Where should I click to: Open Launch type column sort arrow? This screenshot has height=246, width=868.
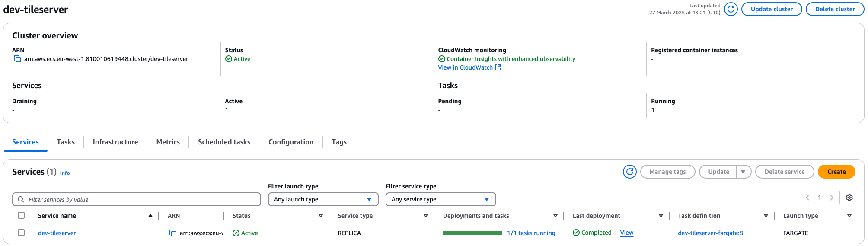coord(849,216)
